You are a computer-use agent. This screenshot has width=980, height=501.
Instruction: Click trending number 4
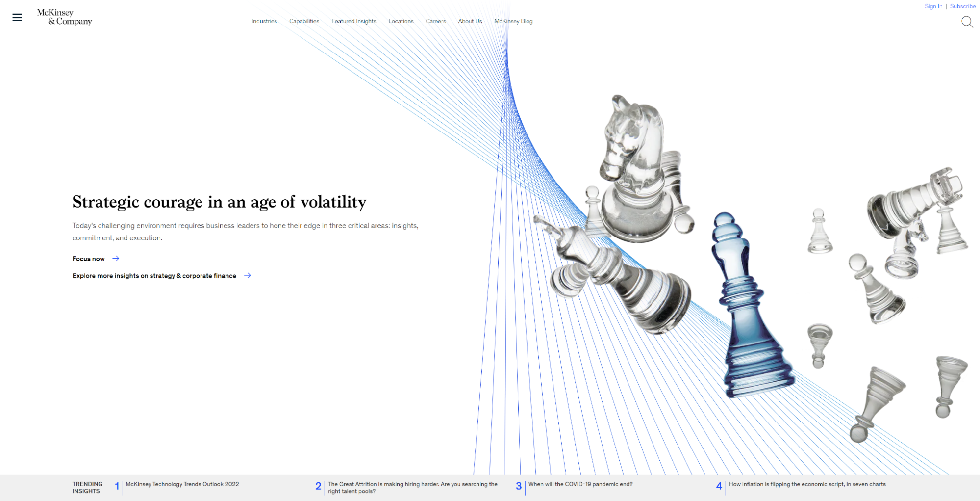pos(719,486)
